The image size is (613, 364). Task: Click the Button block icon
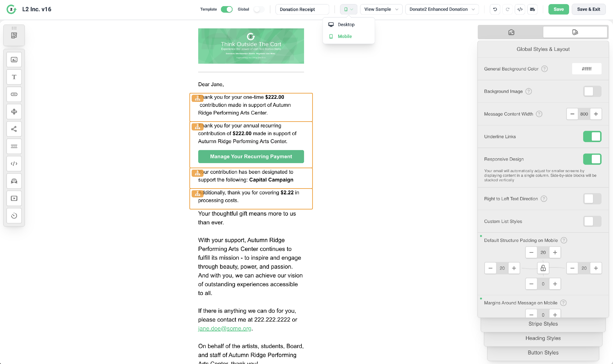click(x=14, y=95)
